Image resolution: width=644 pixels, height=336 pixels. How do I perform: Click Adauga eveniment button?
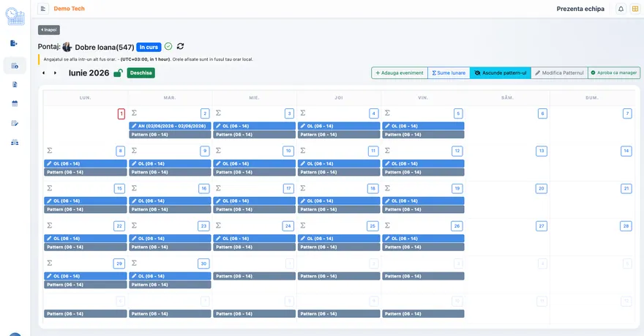[x=400, y=72]
